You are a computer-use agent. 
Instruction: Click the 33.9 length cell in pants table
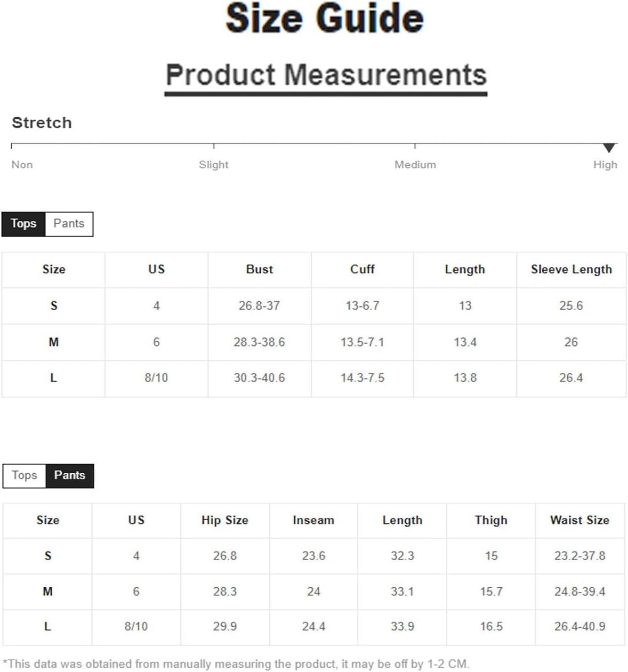click(x=402, y=627)
